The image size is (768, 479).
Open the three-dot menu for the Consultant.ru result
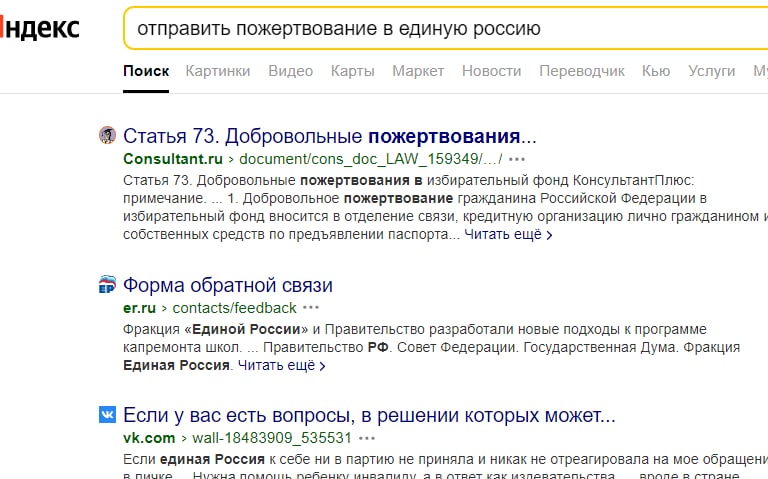(517, 159)
